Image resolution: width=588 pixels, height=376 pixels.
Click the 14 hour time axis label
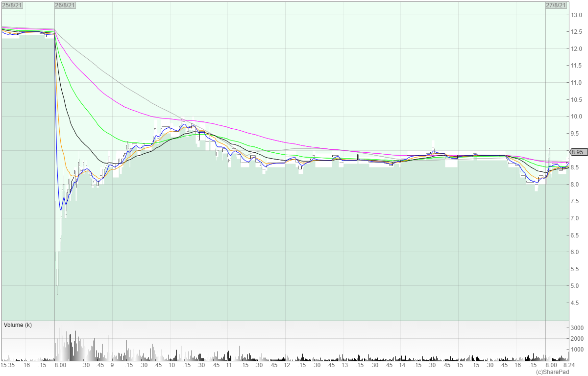402,365
